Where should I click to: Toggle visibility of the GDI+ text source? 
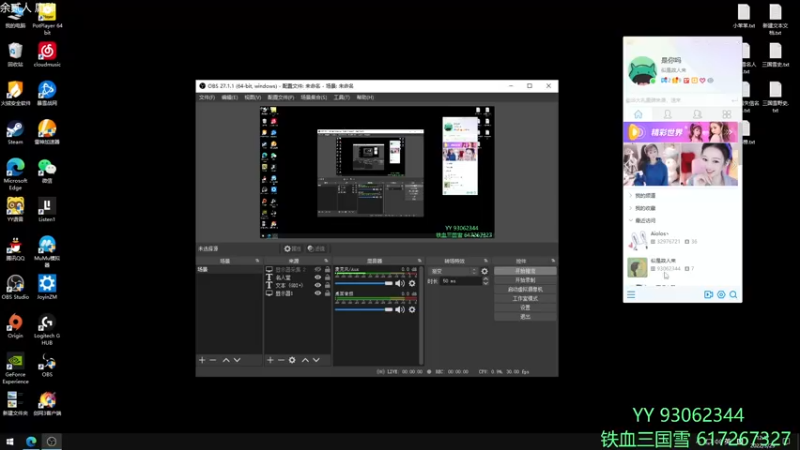coord(318,285)
